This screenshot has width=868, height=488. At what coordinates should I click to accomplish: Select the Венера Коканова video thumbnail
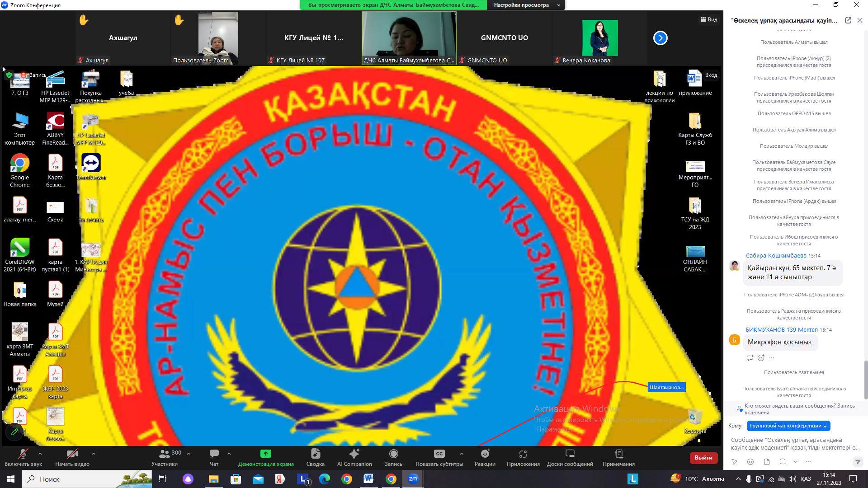[599, 38]
